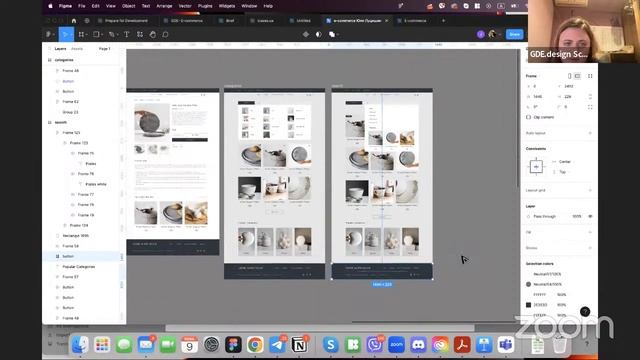640x360 pixels.
Task: Click the Boolean groups icon
Action: [x=333, y=34]
